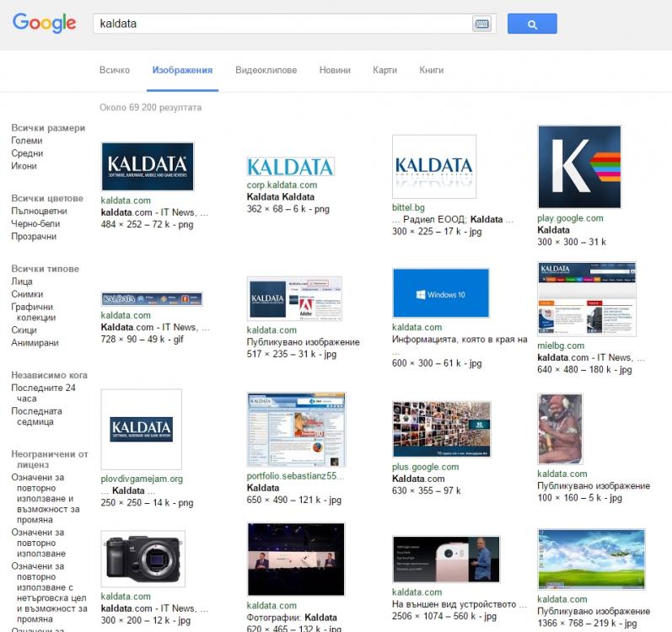This screenshot has height=632, width=672.
Task: Filter by Средни size
Action: [27, 153]
